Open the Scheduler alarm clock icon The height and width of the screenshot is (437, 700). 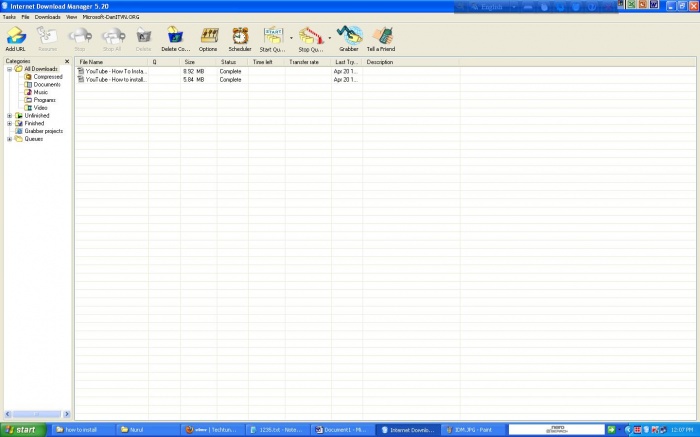(240, 36)
